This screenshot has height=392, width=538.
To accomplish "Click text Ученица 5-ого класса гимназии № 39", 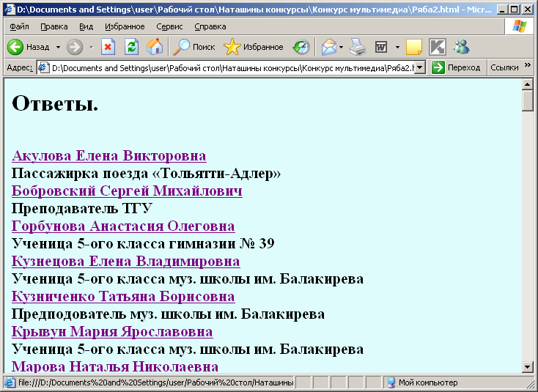I will [143, 243].
